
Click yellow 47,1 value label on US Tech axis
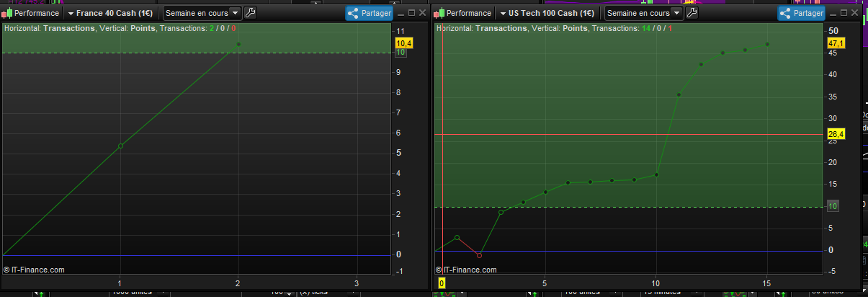[836, 43]
